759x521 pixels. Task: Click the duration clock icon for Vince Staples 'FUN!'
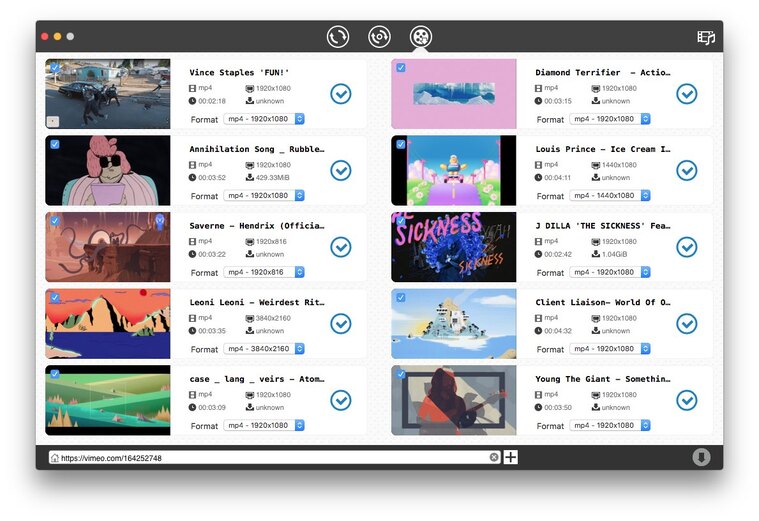pyautogui.click(x=192, y=101)
